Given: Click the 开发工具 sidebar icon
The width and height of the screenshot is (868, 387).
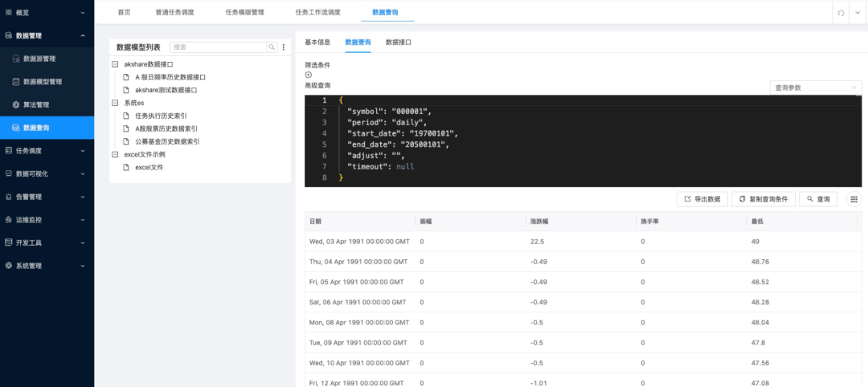Looking at the screenshot, I should tap(8, 242).
